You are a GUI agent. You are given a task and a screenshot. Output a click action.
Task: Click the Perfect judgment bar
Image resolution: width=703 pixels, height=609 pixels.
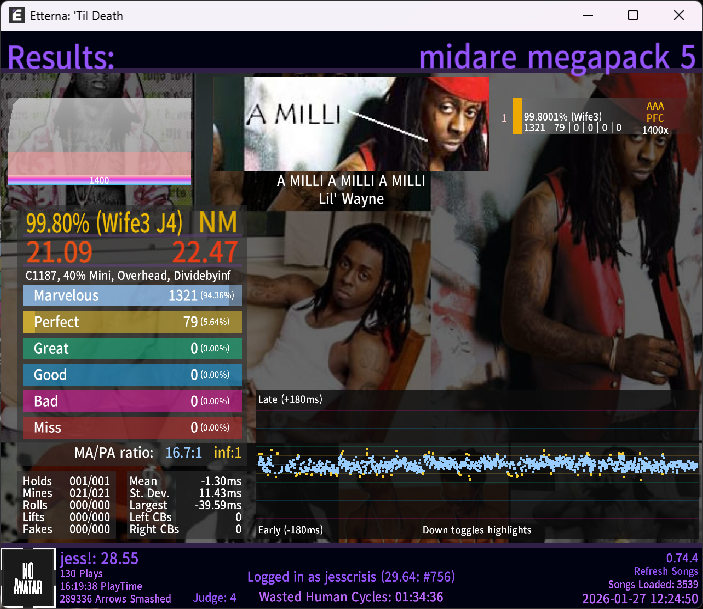coord(132,322)
